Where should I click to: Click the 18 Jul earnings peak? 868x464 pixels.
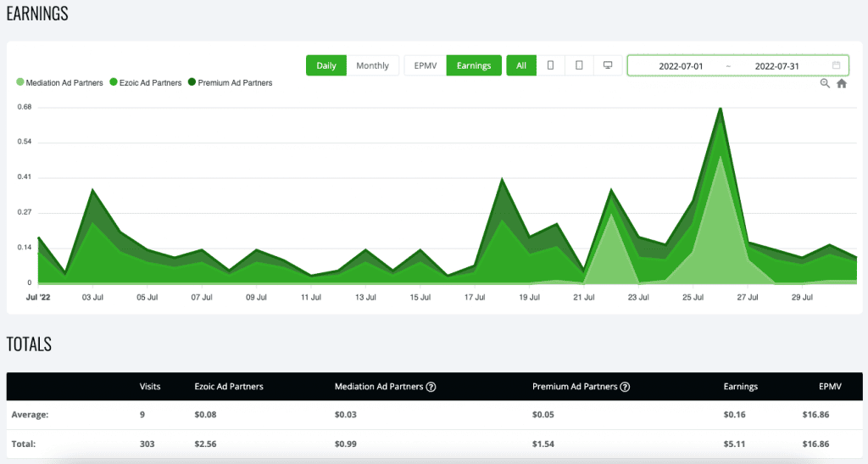502,179
